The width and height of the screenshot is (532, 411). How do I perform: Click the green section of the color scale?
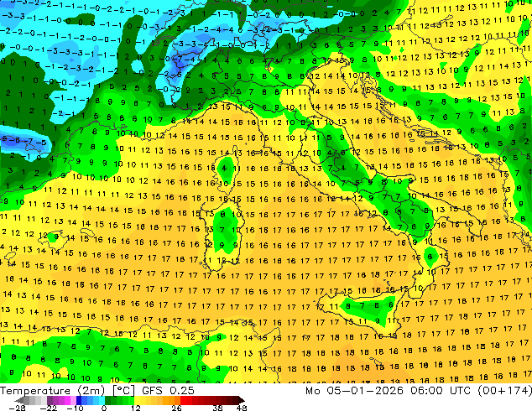tap(119, 400)
